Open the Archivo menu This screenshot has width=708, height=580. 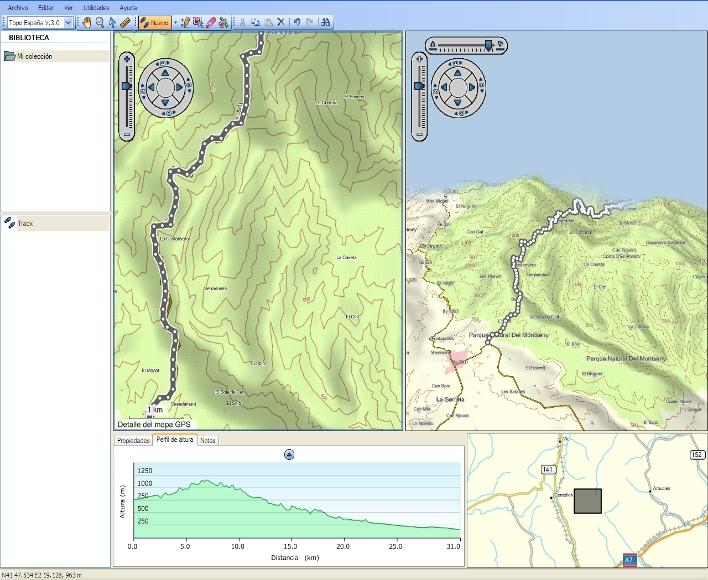pos(18,7)
